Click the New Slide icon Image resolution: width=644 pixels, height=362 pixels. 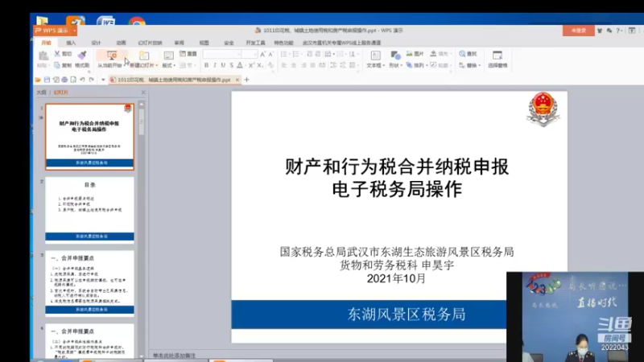(x=144, y=56)
